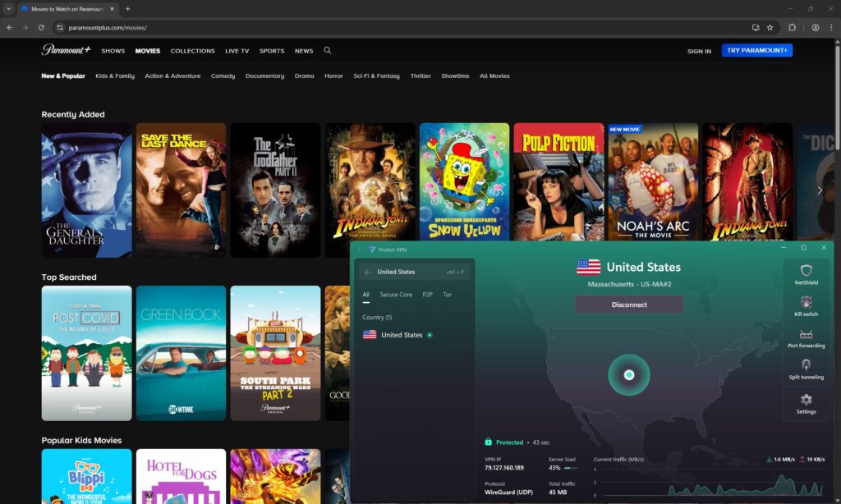This screenshot has height=504, width=841.
Task: Click browser forward arrow
Action: pos(25,27)
